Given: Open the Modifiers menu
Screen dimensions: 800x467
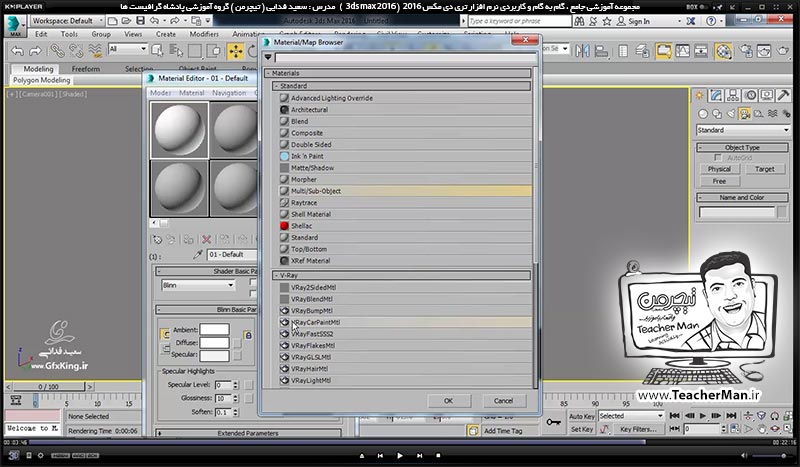Looking at the screenshot, I should (204, 34).
